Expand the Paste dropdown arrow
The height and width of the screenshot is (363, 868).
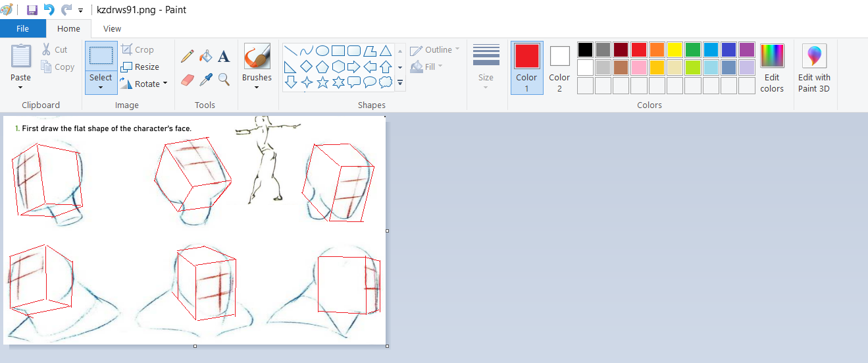click(x=21, y=87)
